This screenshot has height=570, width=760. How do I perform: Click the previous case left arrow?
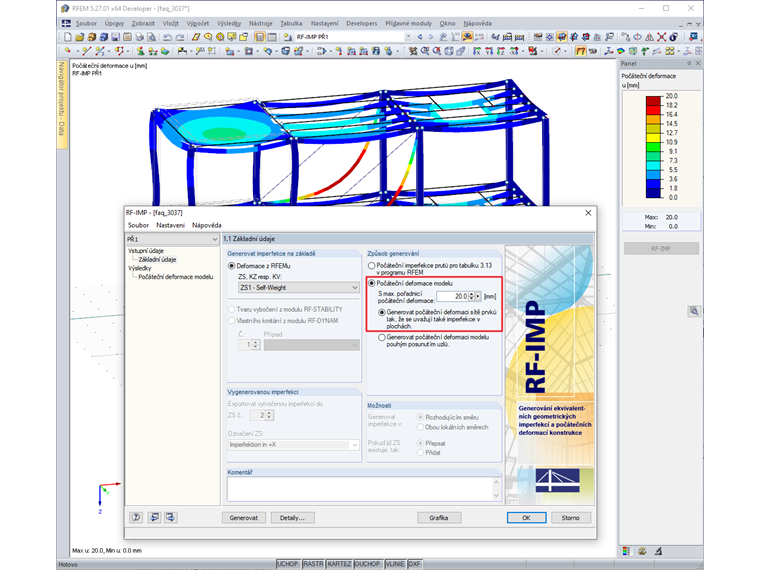[420, 37]
